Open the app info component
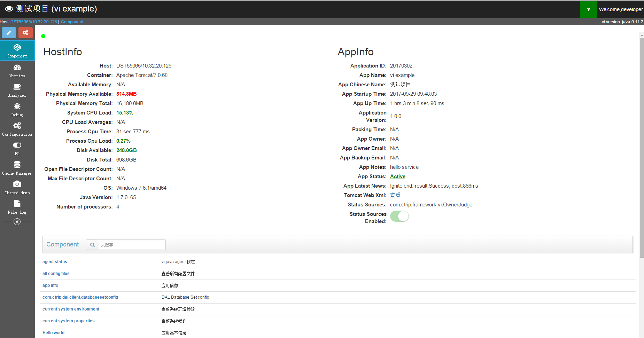 tap(51, 285)
